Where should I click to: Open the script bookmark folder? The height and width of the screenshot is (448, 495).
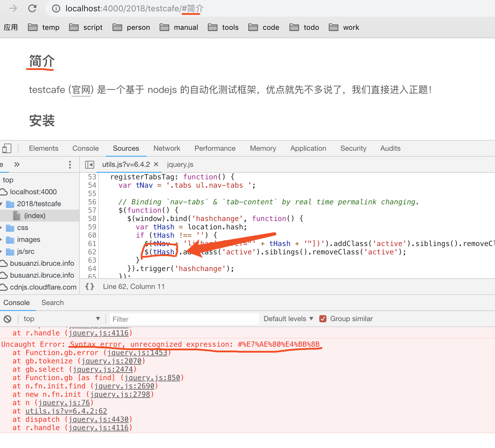pyautogui.click(x=86, y=27)
